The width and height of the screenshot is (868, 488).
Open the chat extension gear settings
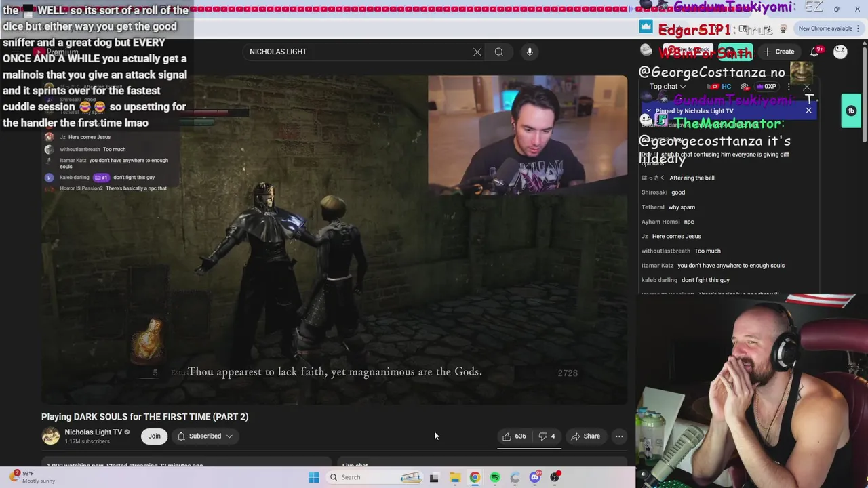point(745,87)
